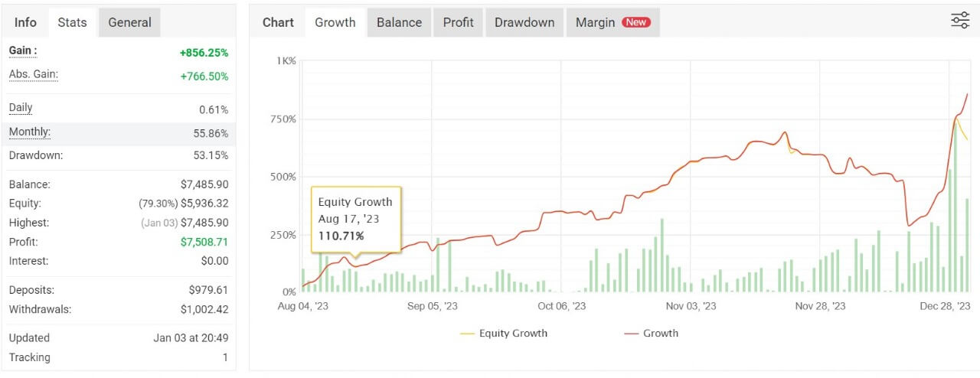This screenshot has width=980, height=378.
Task: Select the Growth chart tab
Action: coord(335,22)
